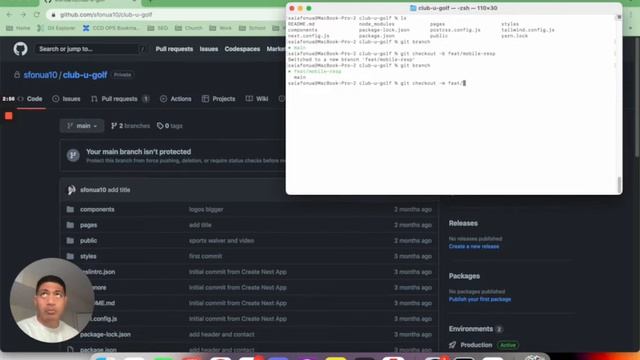Select the Projects tab
Viewport: 640px width, 360px height.
point(218,99)
